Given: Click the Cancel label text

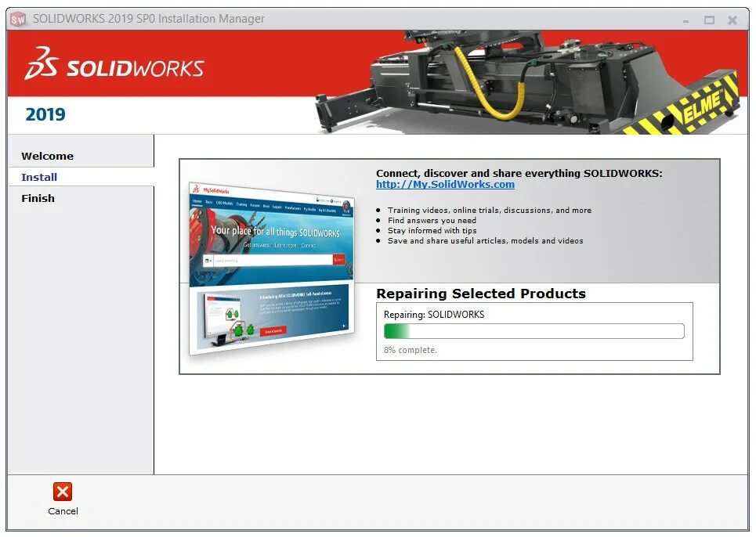Looking at the screenshot, I should pos(63,511).
